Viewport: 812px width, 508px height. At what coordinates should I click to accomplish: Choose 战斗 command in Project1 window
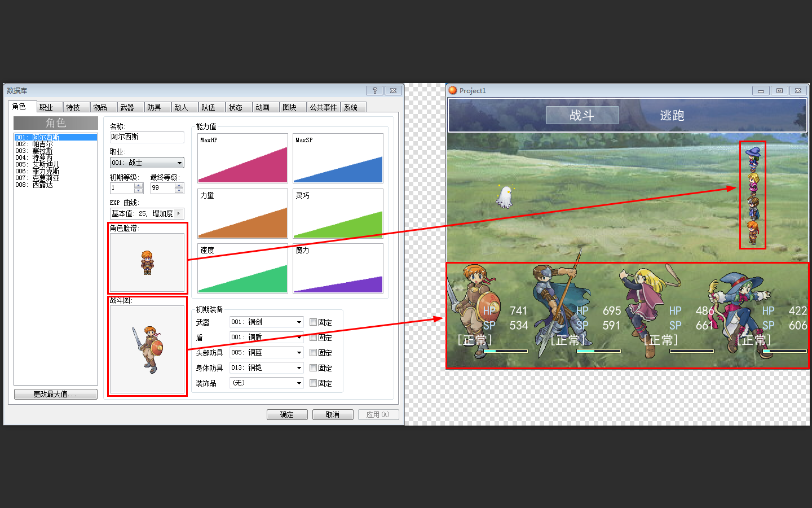point(582,115)
